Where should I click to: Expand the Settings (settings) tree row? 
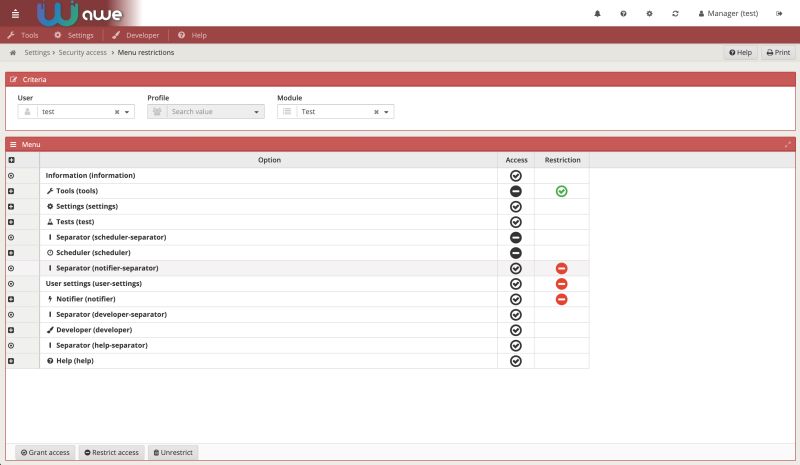click(11, 206)
